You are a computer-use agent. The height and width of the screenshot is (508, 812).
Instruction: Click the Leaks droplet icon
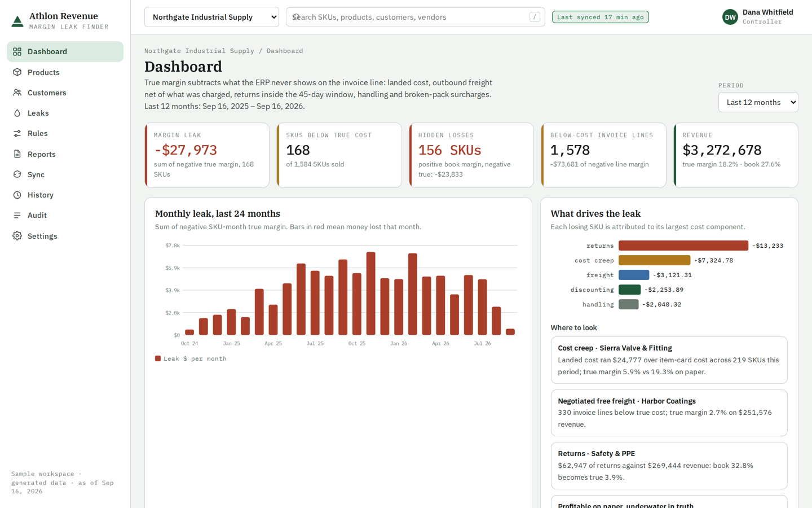(17, 113)
